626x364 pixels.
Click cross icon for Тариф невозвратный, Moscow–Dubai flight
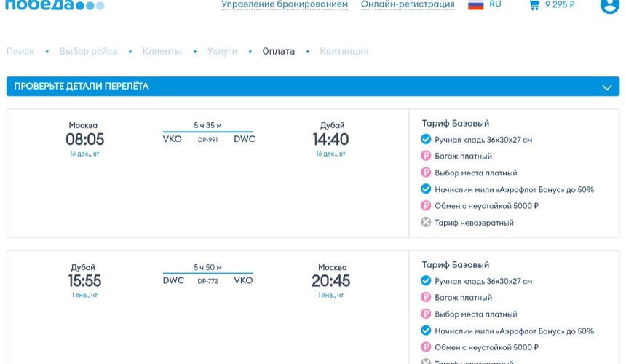(x=426, y=222)
